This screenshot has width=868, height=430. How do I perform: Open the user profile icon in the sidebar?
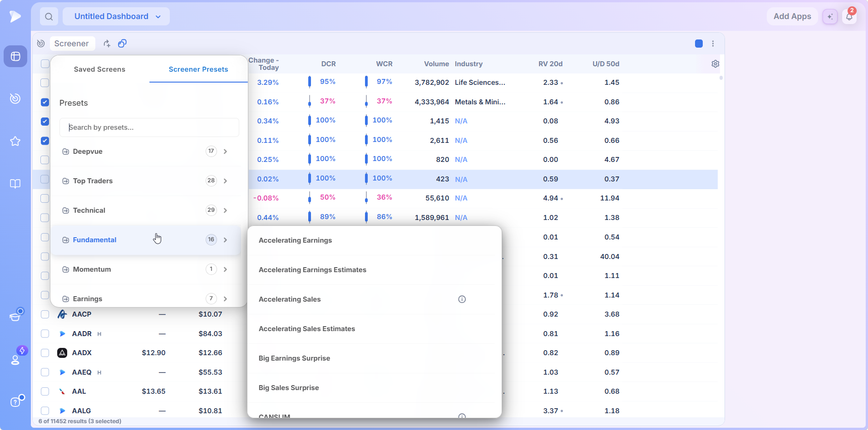tap(15, 359)
